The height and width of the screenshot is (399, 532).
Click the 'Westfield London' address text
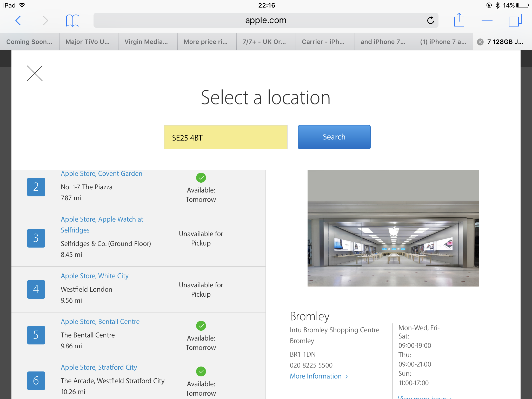(x=87, y=289)
